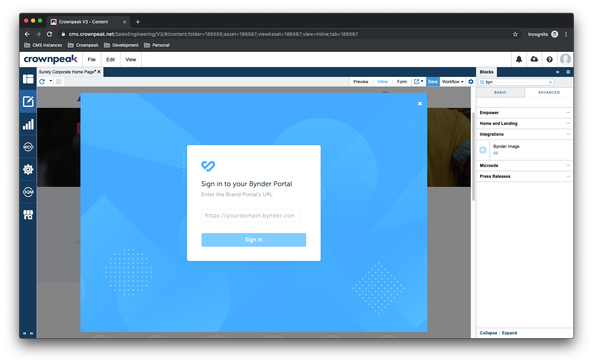Open the Personal bookmark folder

click(x=157, y=45)
